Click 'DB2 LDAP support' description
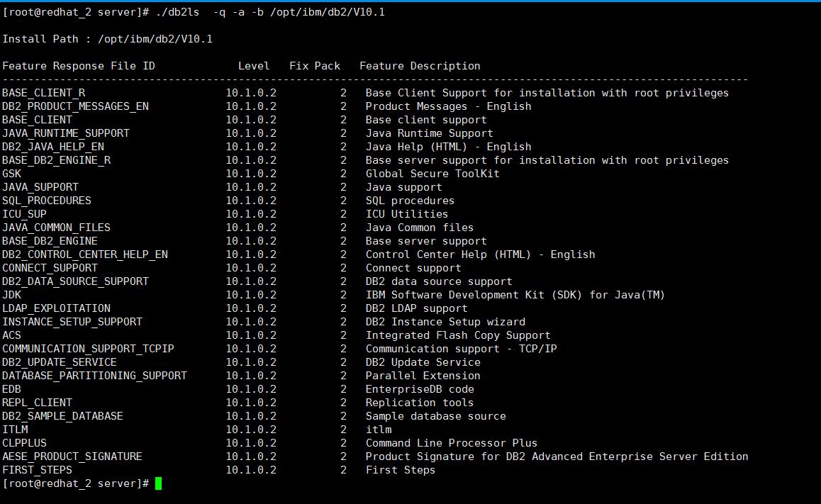Image resolution: width=821 pixels, height=504 pixels. tap(417, 309)
